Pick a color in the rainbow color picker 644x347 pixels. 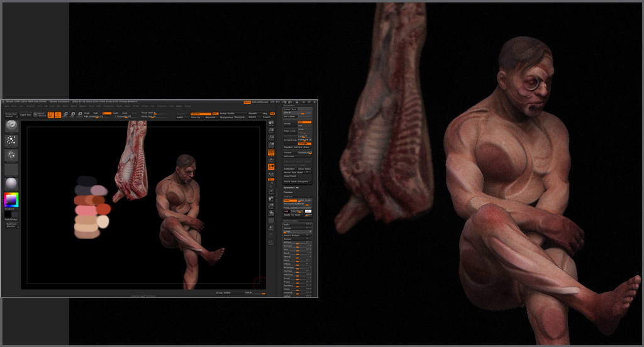coord(11,199)
